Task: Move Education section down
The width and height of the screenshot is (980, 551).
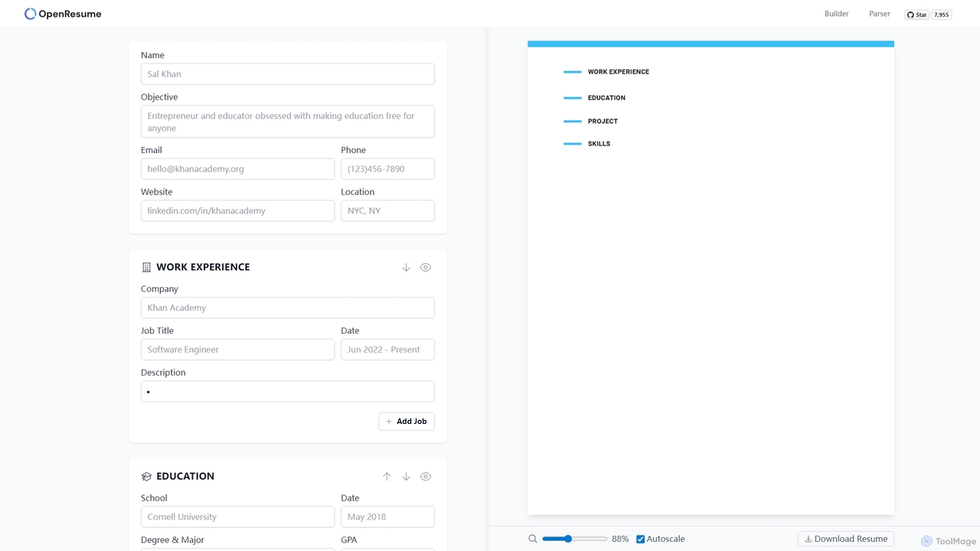Action: 406,476
